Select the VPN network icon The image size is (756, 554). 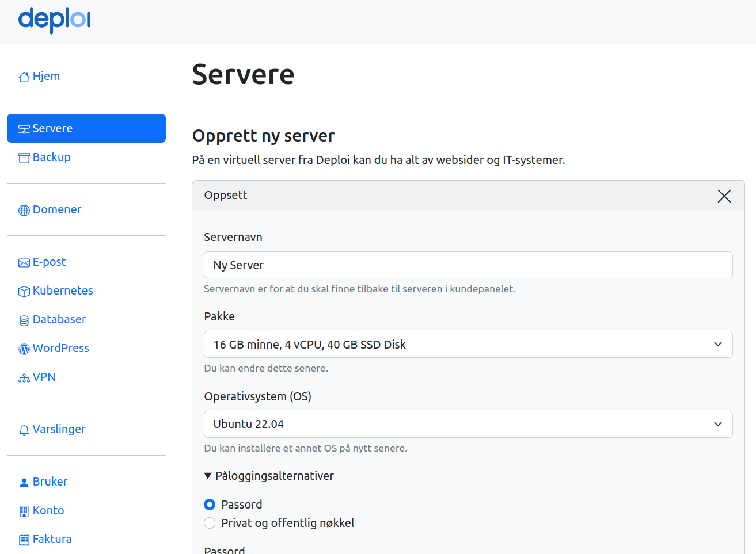pyautogui.click(x=24, y=377)
